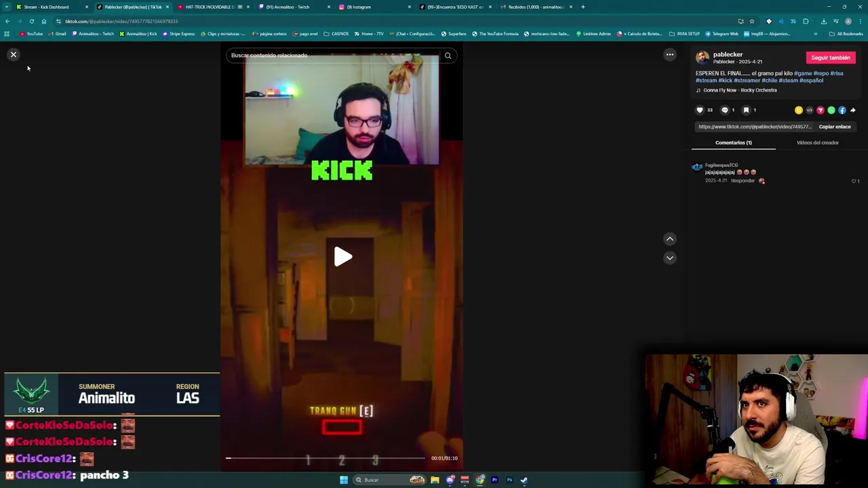868x488 pixels.
Task: Click the 'Seguir también' follow button
Action: (831, 58)
